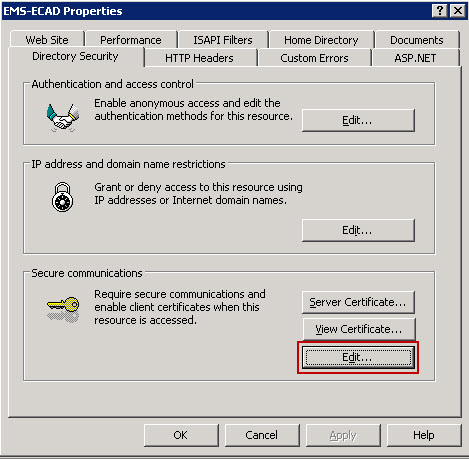
Task: Close the EMS-ECAD Properties dialog
Action: (458, 11)
